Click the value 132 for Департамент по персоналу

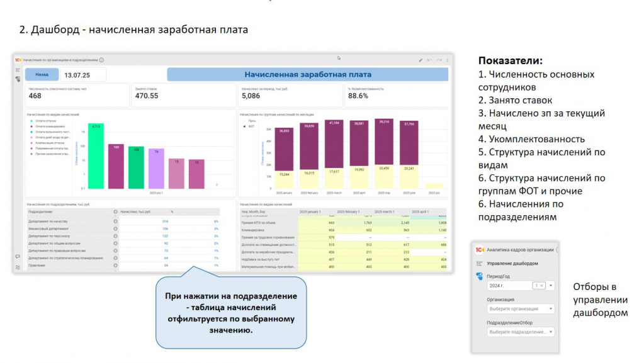coord(165,236)
